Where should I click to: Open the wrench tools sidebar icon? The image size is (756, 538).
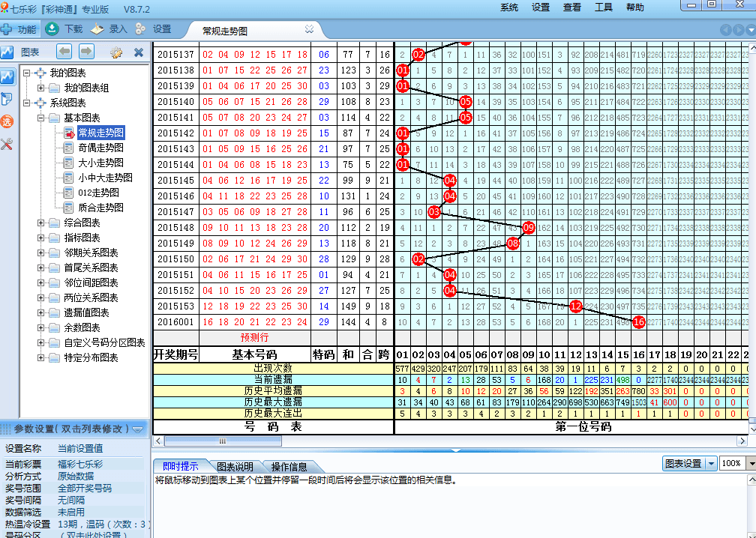[7, 144]
